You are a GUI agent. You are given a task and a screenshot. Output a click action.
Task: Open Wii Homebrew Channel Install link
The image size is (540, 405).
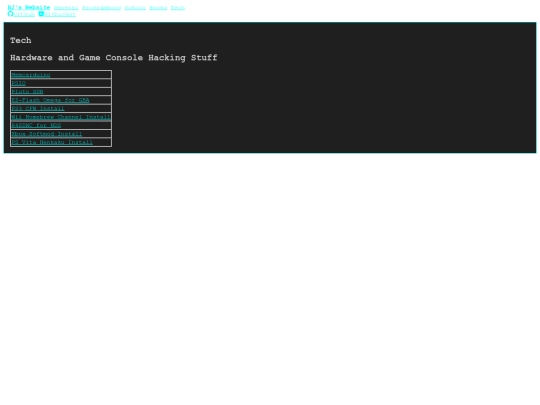61,117
